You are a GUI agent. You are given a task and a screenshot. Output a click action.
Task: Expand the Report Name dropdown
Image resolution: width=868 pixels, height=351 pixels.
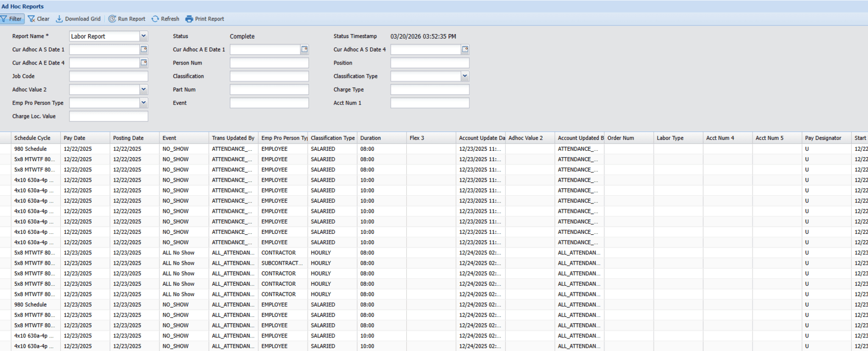(144, 36)
